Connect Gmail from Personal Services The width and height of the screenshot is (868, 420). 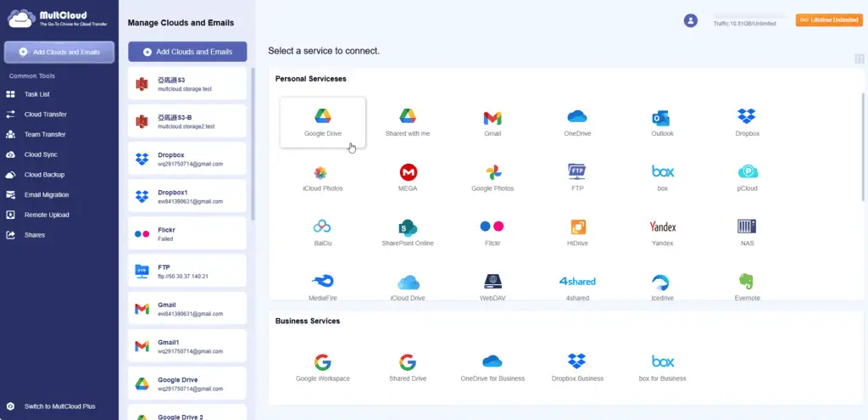tap(492, 117)
